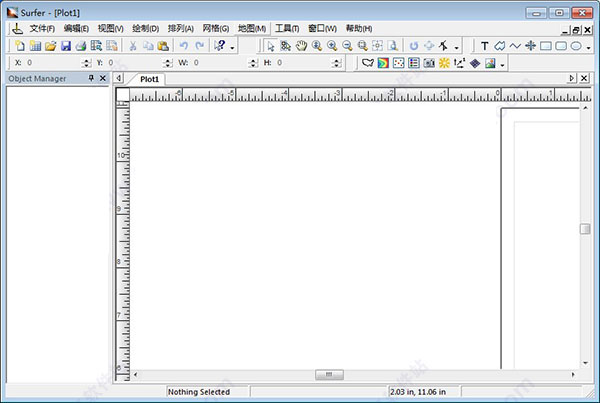Image resolution: width=600 pixels, height=403 pixels.
Task: Undo the last action
Action: [184, 46]
